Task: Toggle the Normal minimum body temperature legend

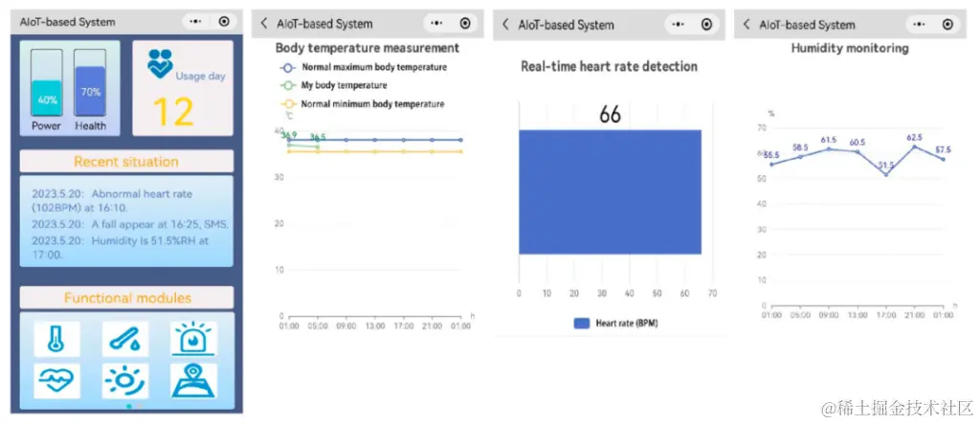Action: tap(364, 103)
